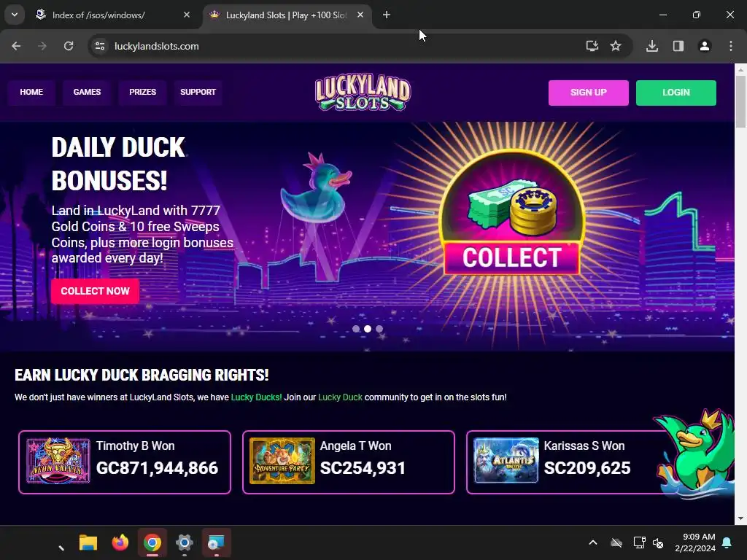Toggle the Chrome side panel icon
Image resolution: width=747 pixels, height=560 pixels.
pyautogui.click(x=678, y=46)
